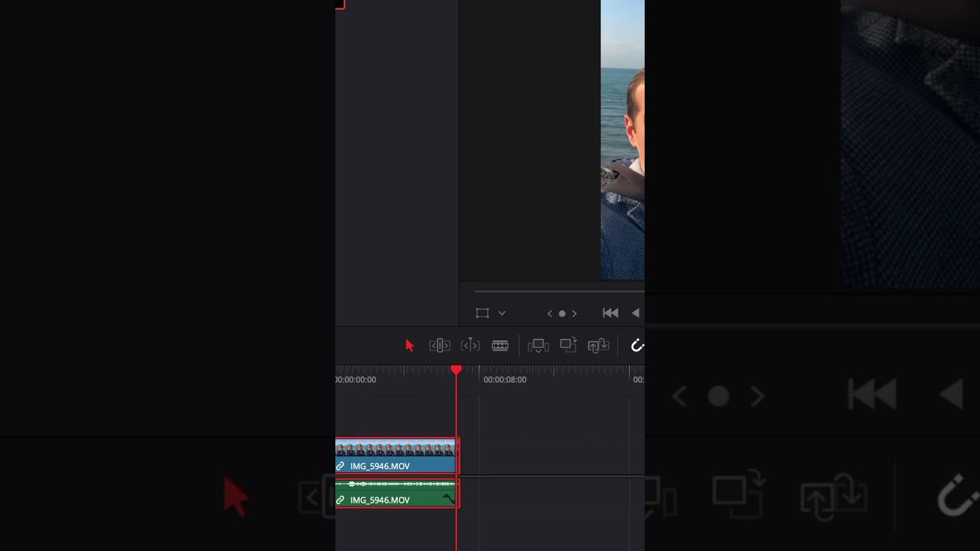The height and width of the screenshot is (551, 980).
Task: Click the 00:00:08:00 timecode on ruler
Action: point(505,380)
